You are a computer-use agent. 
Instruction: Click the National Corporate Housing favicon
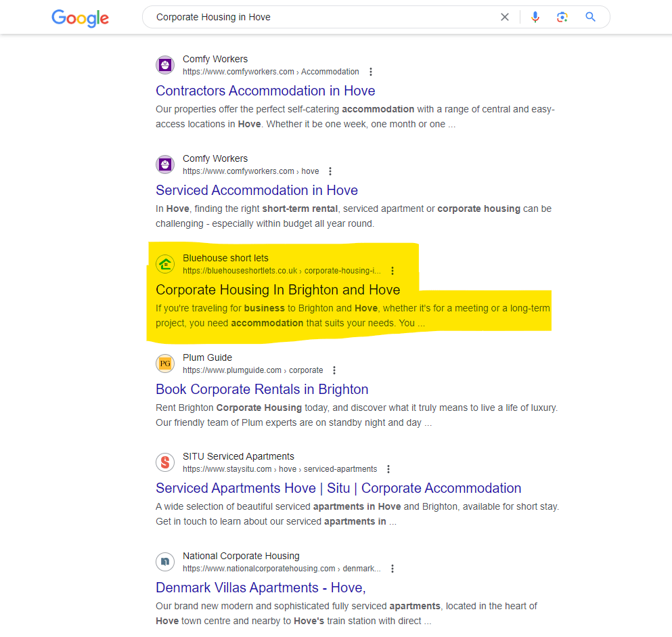[x=165, y=562]
